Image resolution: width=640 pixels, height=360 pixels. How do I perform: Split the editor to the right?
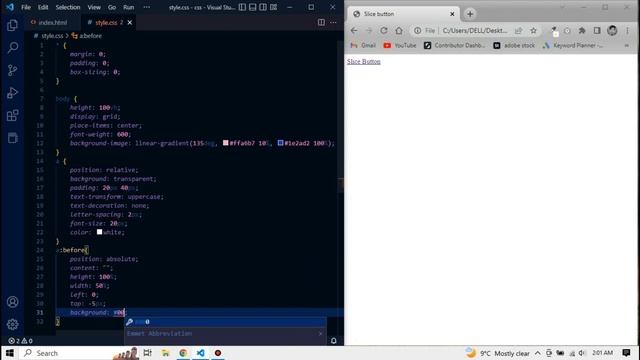(321, 22)
